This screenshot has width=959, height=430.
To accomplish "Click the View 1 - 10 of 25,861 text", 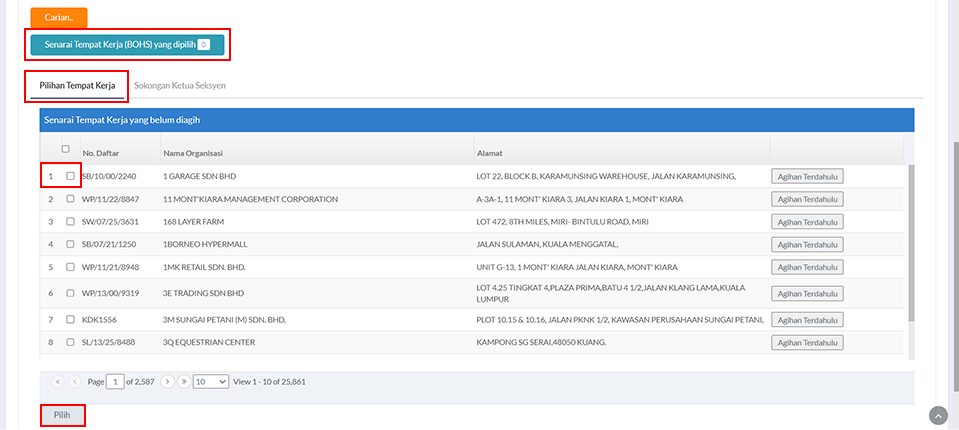I will (x=270, y=382).
